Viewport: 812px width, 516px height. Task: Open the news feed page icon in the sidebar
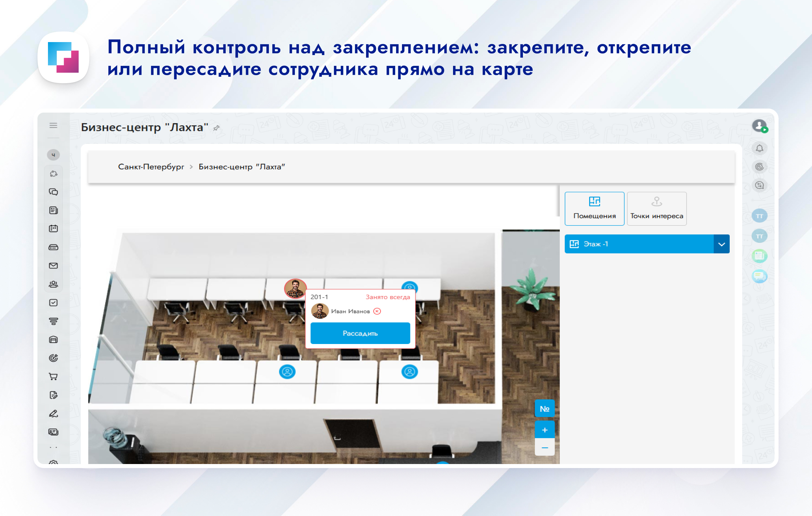tap(53, 210)
